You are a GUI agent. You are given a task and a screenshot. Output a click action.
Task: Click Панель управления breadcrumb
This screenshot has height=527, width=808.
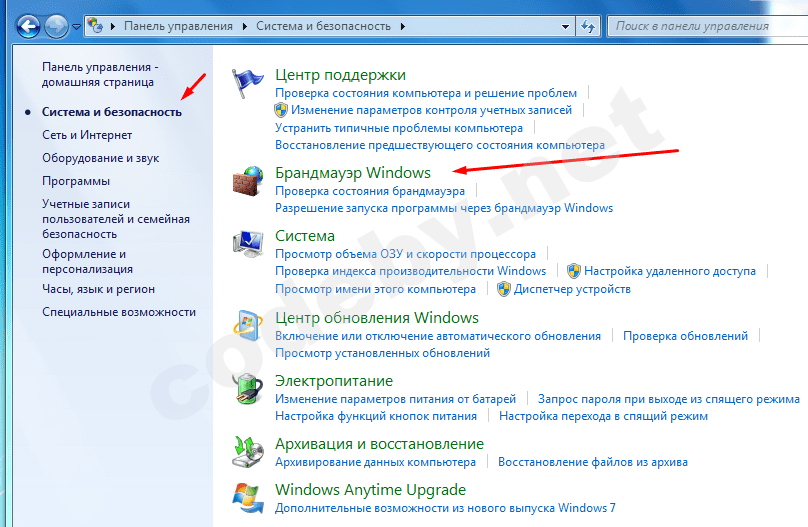178,26
